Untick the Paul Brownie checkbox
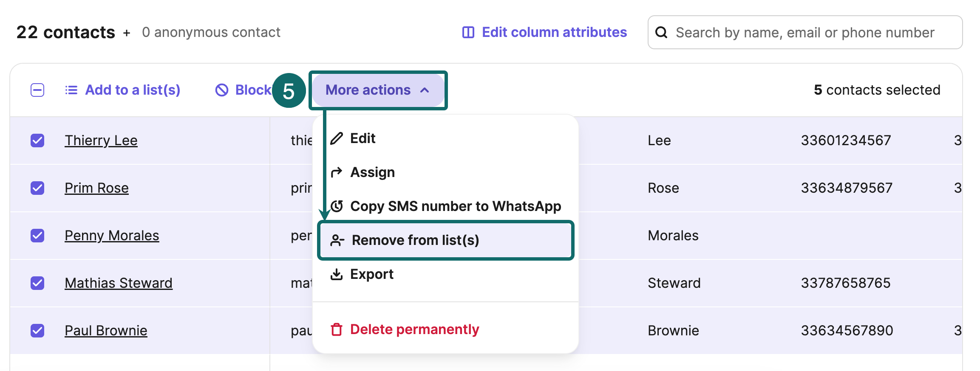This screenshot has height=371, width=980. coord(37,331)
